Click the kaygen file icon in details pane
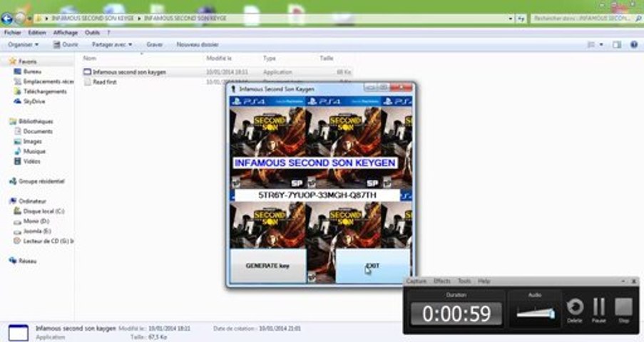644x342 pixels. (19, 333)
